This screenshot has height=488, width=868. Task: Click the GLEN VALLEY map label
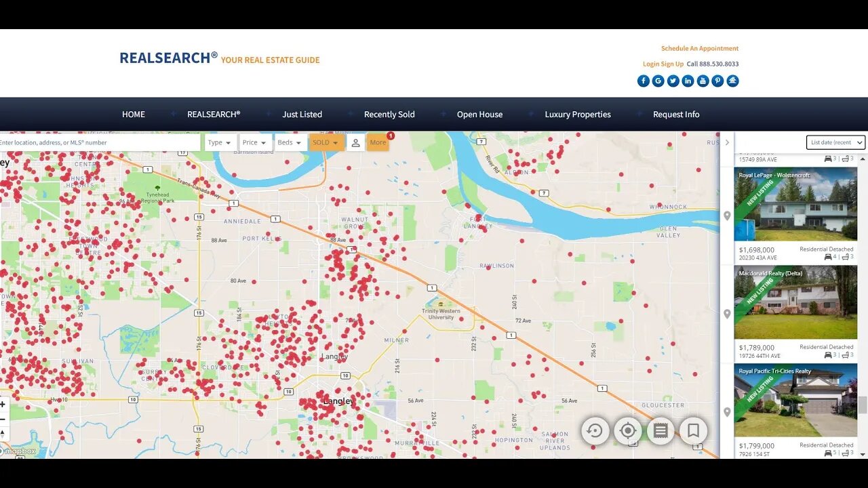pos(669,231)
